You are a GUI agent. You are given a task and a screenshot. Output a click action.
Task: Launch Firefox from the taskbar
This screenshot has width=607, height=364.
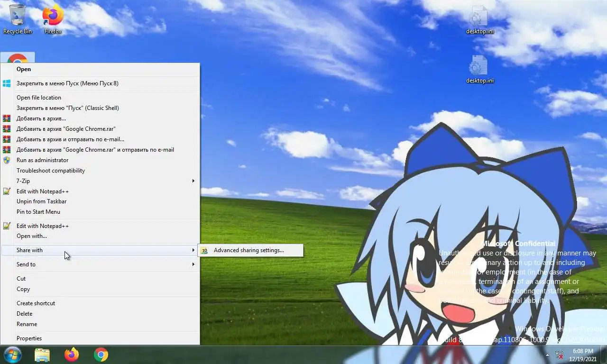coord(72,355)
